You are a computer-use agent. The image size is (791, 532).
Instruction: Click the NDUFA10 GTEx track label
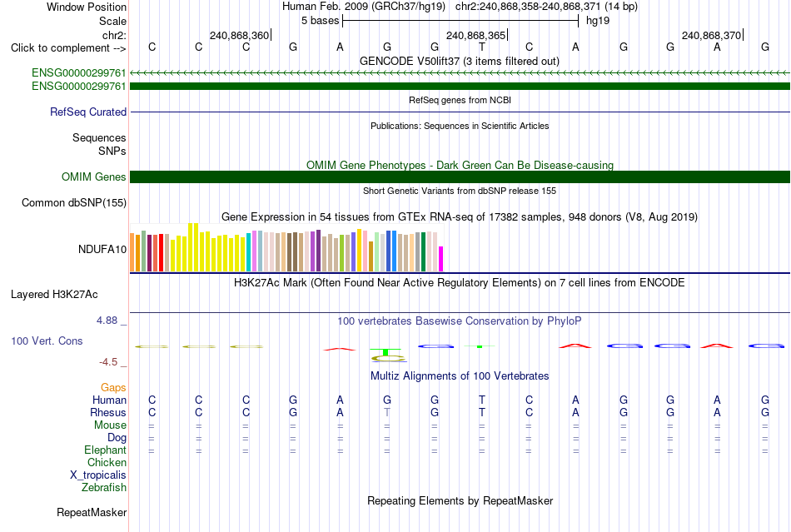click(102, 249)
